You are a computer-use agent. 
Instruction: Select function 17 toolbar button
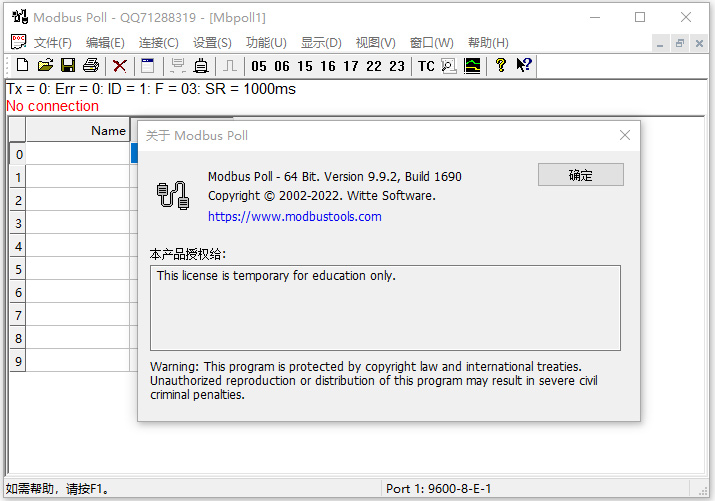point(351,66)
